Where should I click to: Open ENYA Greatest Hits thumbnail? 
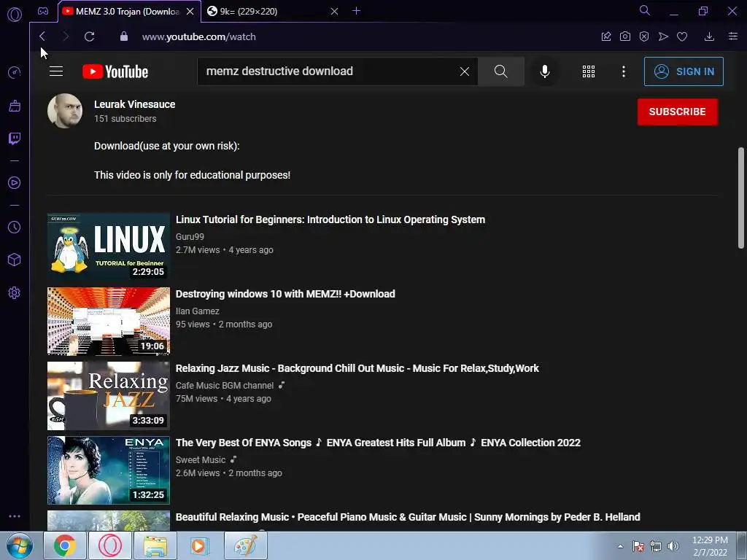[109, 470]
